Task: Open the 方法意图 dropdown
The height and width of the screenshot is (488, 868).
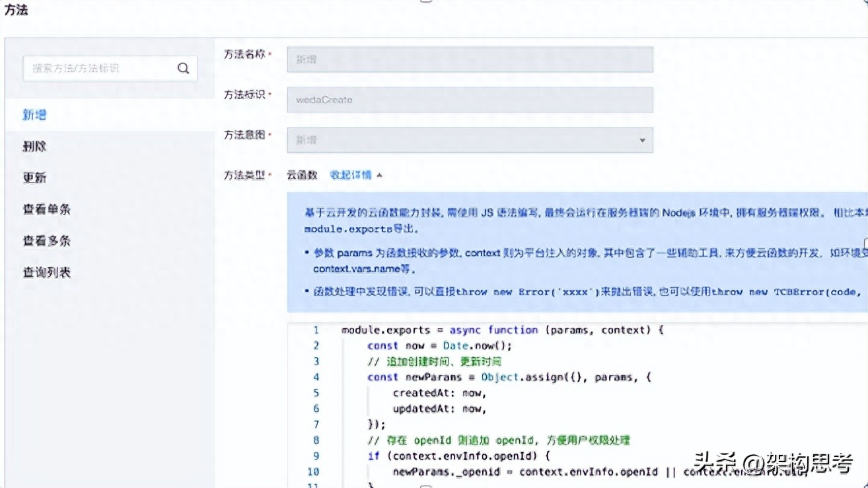Action: [x=470, y=140]
